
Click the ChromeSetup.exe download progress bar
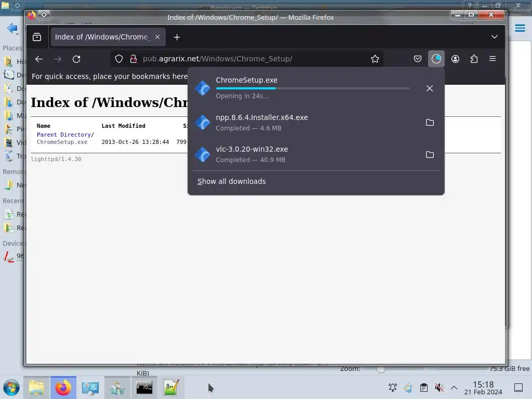point(312,88)
